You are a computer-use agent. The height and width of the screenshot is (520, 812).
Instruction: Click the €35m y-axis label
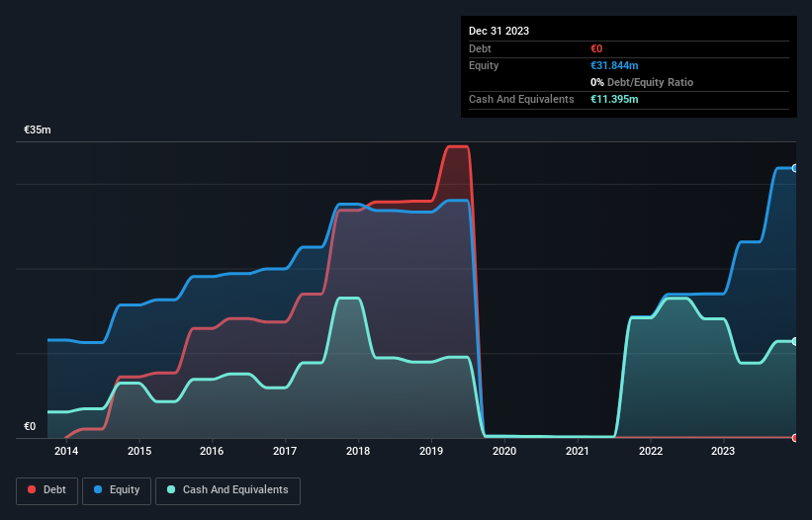(38, 130)
